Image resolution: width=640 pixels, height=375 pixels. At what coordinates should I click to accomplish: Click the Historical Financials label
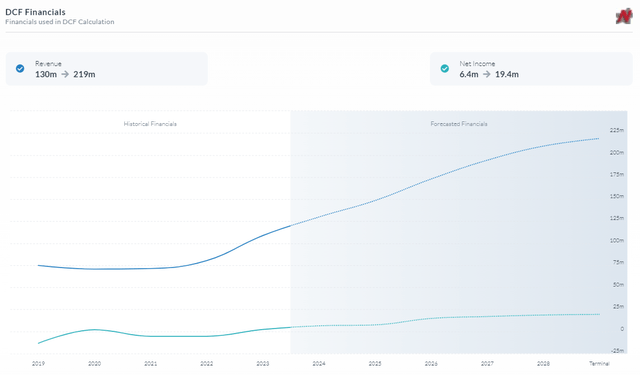[150, 124]
